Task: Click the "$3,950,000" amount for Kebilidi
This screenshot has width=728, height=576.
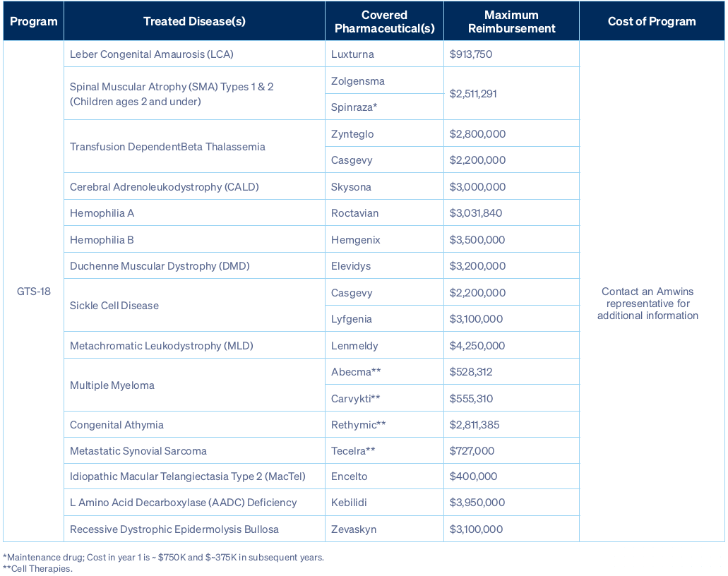Action: point(477,502)
